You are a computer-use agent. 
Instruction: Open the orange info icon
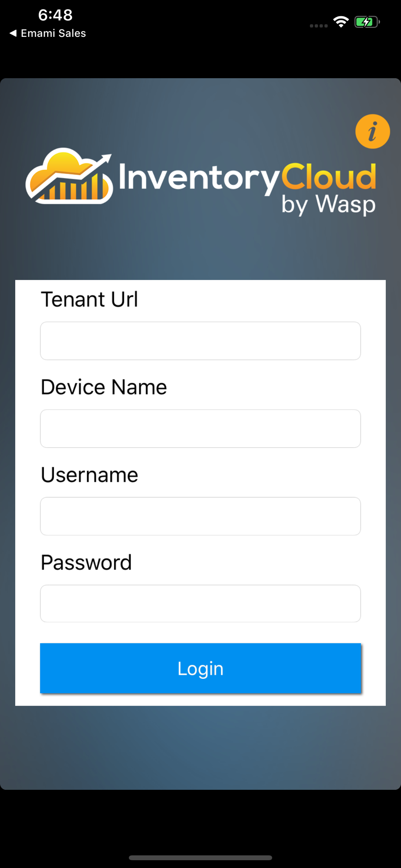tap(372, 132)
